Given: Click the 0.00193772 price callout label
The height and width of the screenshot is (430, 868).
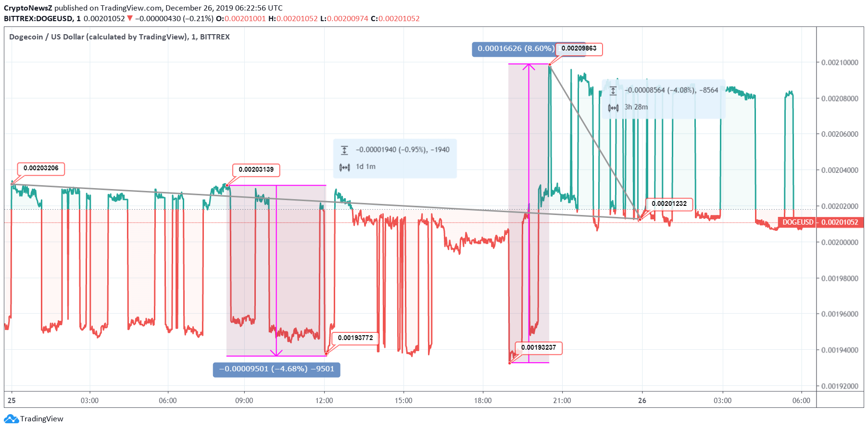Looking at the screenshot, I should (355, 338).
